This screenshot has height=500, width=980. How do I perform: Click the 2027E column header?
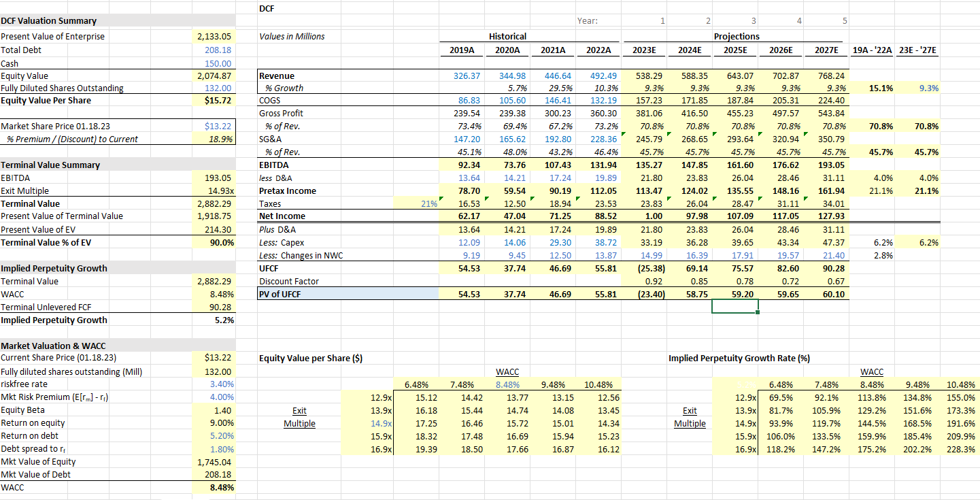click(827, 50)
